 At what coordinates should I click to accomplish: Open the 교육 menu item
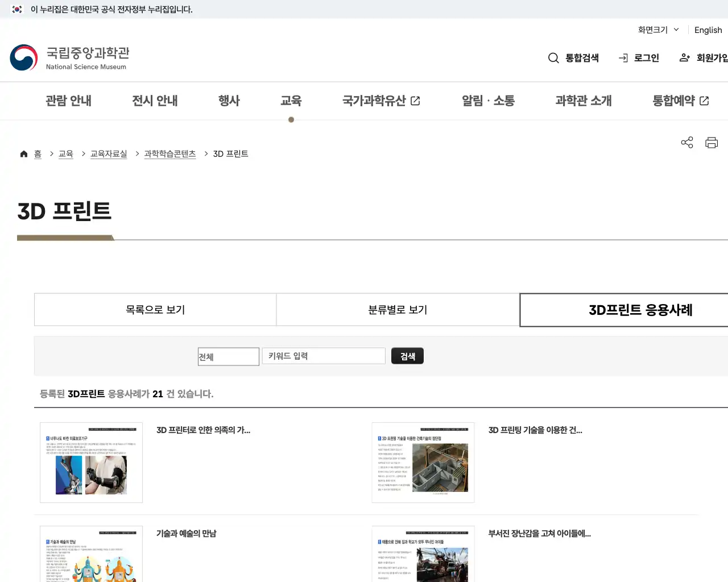tap(291, 101)
